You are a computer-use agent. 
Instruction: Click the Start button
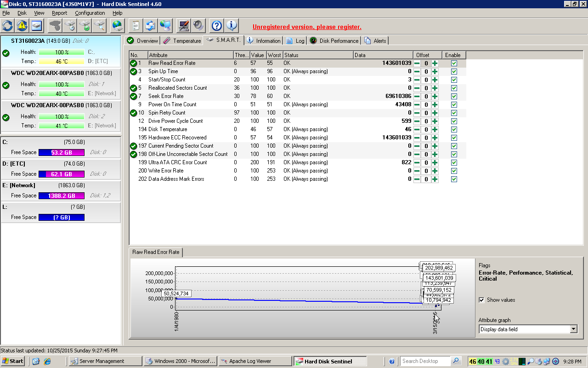tap(13, 361)
